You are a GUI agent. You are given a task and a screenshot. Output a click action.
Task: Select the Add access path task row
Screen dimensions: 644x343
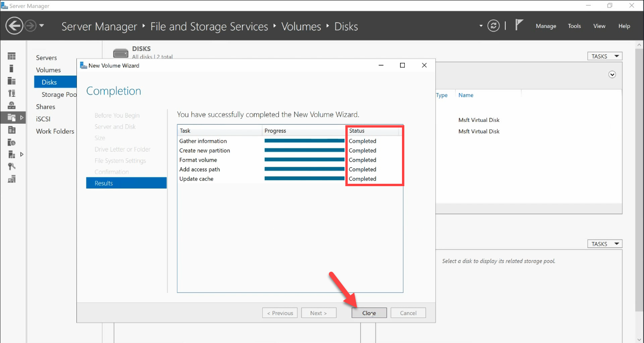[x=290, y=169]
